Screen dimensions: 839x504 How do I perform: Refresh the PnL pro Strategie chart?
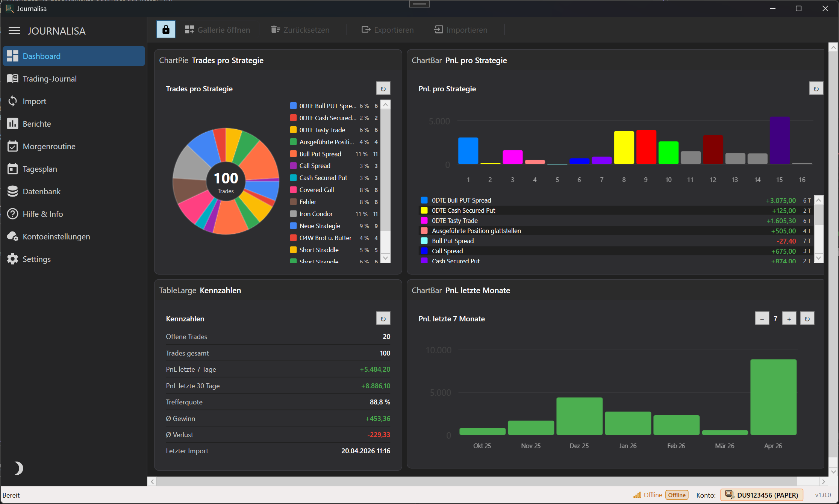point(816,88)
